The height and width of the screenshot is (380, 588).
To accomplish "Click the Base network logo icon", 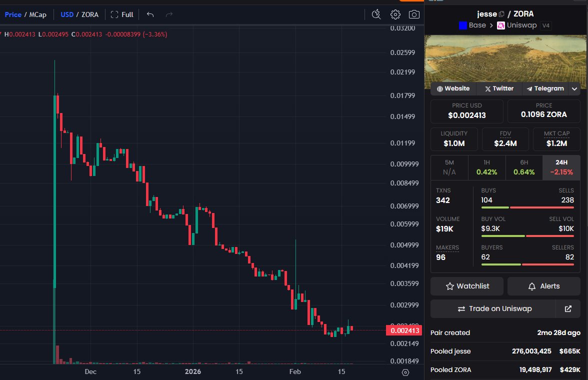I will [x=462, y=25].
